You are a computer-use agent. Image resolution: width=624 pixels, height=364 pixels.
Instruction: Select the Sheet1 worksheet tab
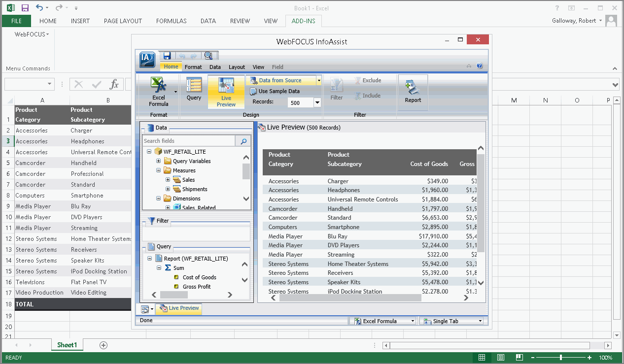pyautogui.click(x=67, y=345)
